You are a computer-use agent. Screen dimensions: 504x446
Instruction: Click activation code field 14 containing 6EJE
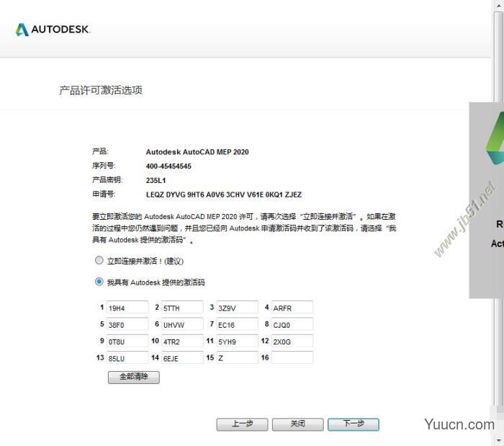182,357
